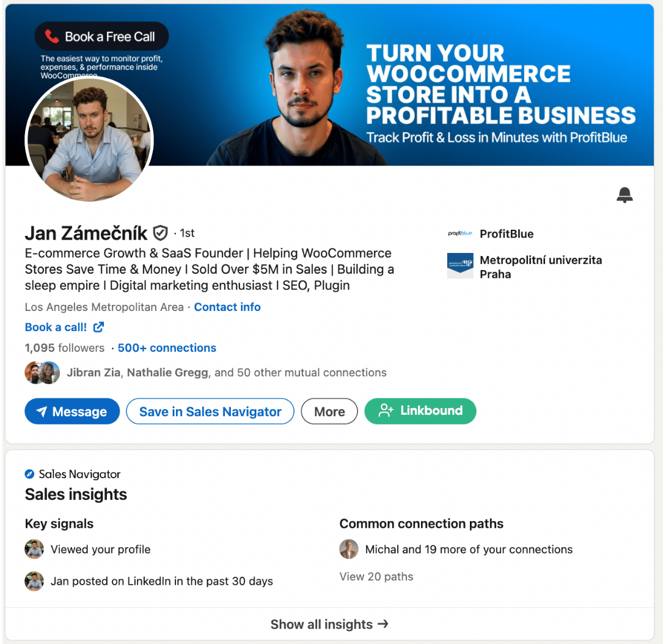Open the Contact info link
The image size is (666, 644).
tap(227, 307)
